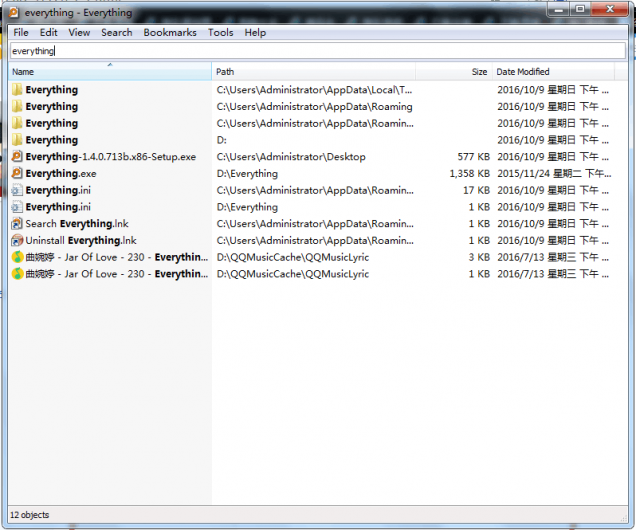Screen dimensions: 636x530
Task: Sort results by the Path column header
Action: (x=314, y=72)
